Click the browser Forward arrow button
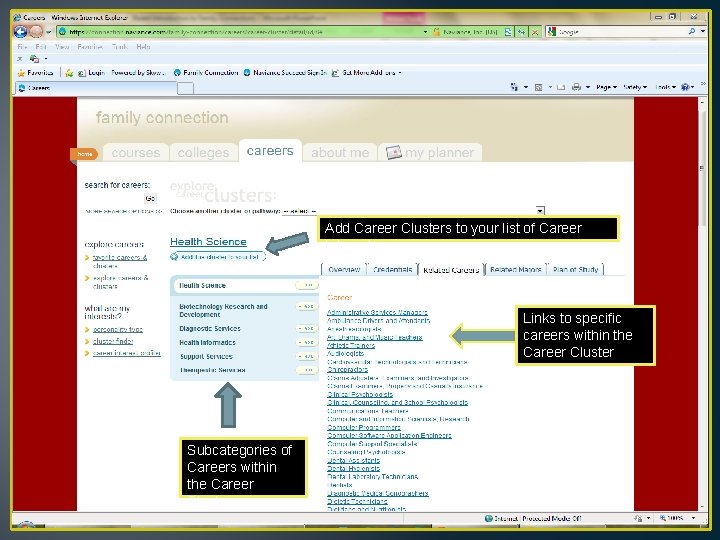Viewport: 720px width, 540px height. click(36, 31)
